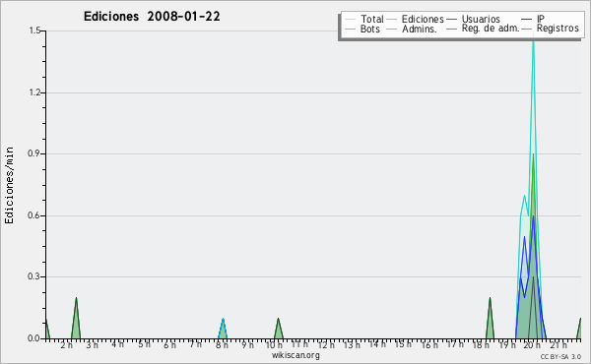Click the 0.0 y-axis value
Viewport: 591px width, 364px height.
coord(33,338)
